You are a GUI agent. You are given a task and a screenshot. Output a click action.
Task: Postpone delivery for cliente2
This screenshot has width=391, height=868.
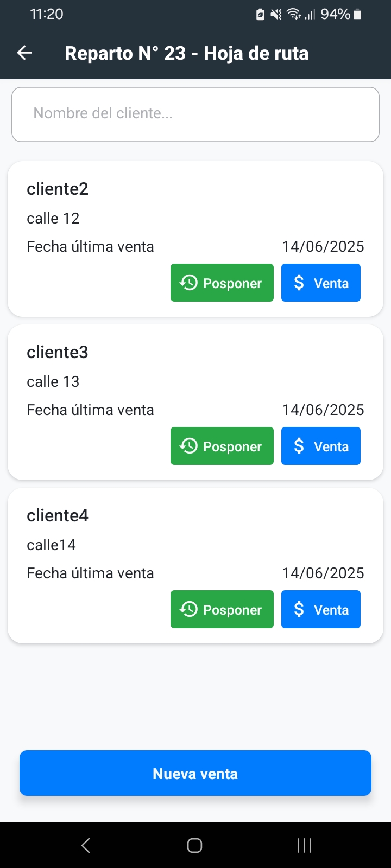[x=222, y=283]
